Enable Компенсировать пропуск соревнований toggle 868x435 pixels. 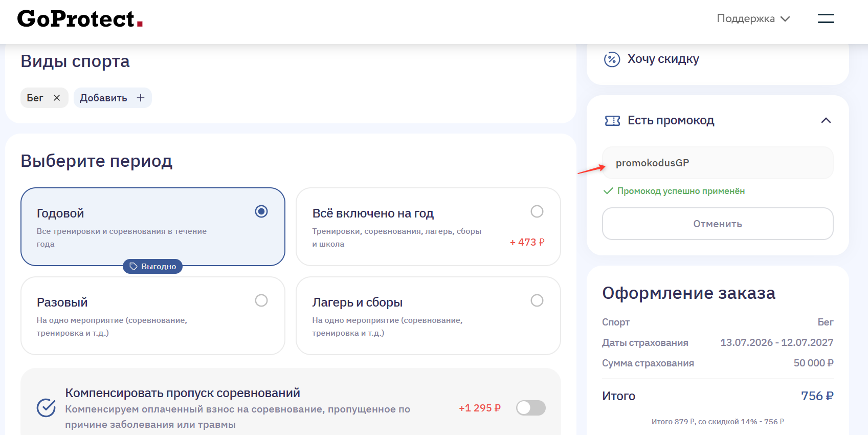click(x=531, y=408)
